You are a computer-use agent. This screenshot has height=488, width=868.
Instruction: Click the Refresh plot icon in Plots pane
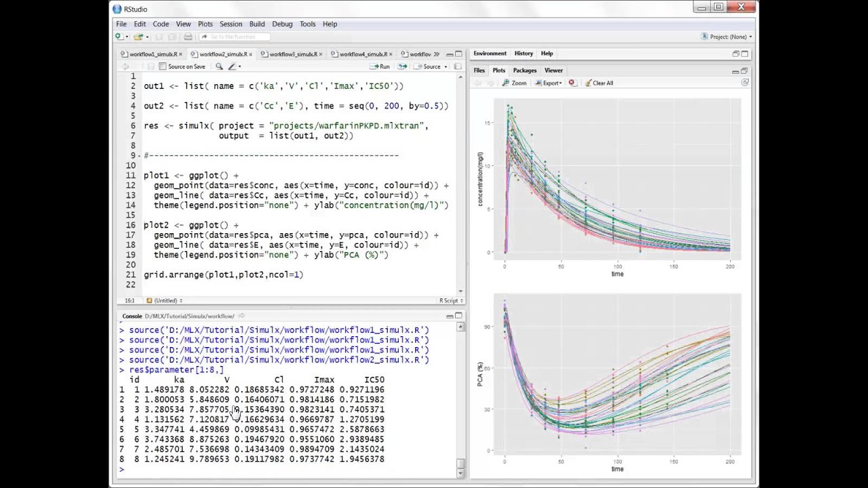pyautogui.click(x=745, y=83)
